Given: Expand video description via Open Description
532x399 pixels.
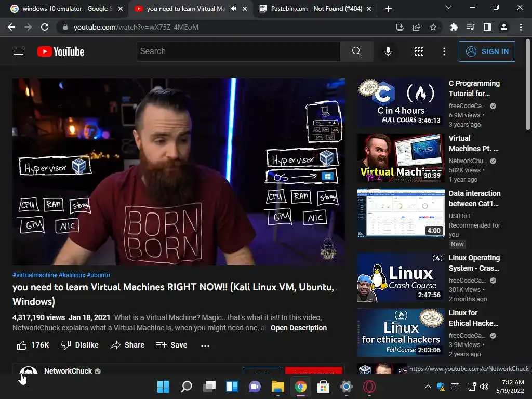Looking at the screenshot, I should [299, 328].
